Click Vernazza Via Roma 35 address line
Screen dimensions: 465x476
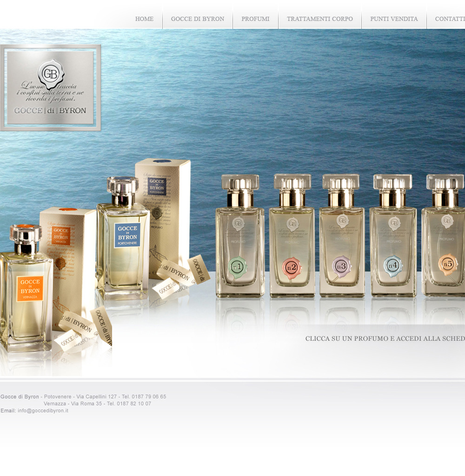(x=97, y=404)
